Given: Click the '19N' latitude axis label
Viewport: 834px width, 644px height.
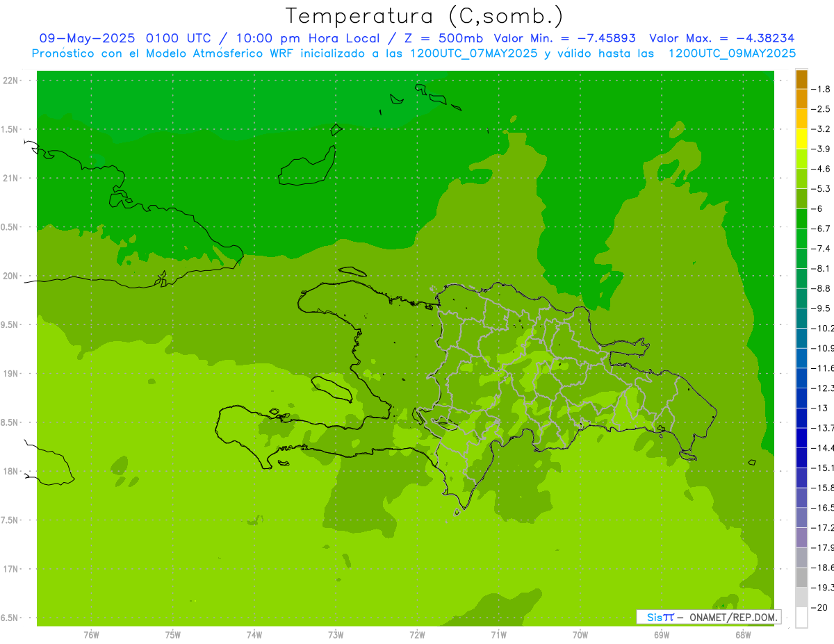Looking at the screenshot, I should click(10, 374).
